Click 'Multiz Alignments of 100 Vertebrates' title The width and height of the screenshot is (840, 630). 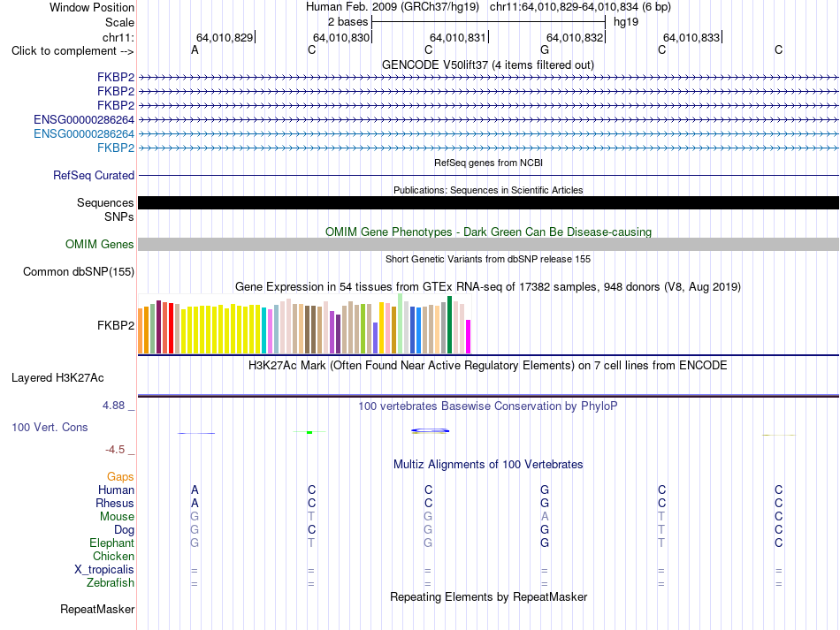pyautogui.click(x=488, y=465)
